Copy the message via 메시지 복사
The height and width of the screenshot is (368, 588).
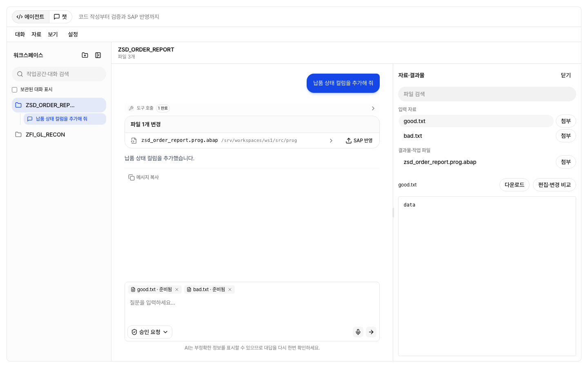pos(144,177)
